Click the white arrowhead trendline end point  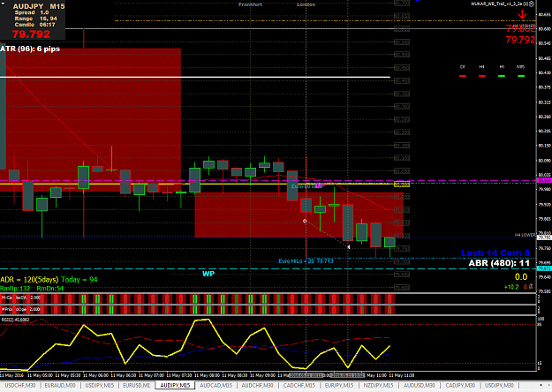[349, 247]
